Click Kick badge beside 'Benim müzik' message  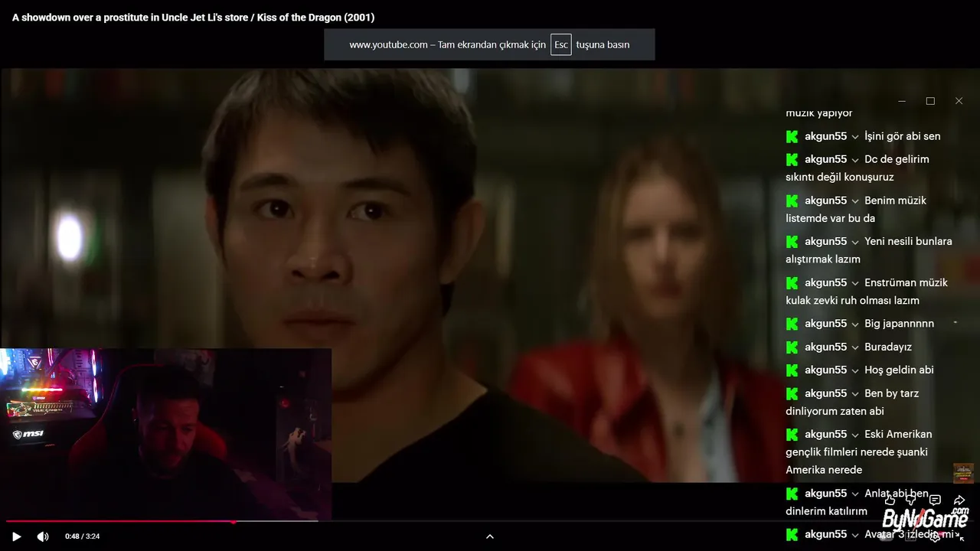[792, 201]
